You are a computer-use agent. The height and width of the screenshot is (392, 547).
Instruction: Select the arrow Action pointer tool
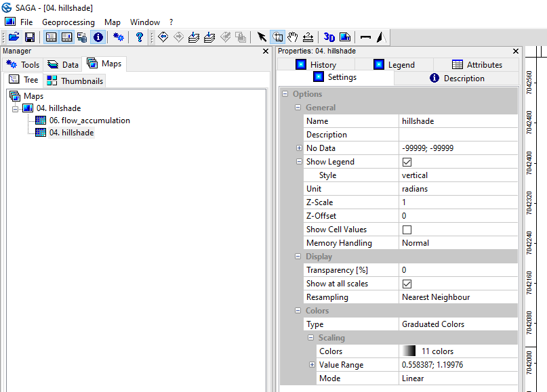click(262, 37)
